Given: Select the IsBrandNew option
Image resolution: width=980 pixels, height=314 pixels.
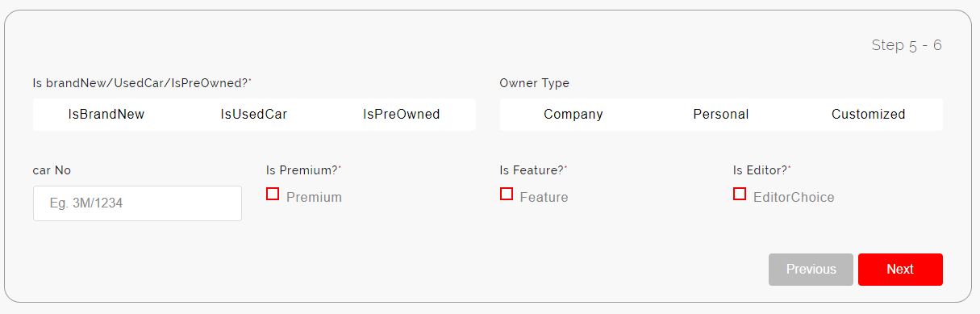Looking at the screenshot, I should pos(106,115).
